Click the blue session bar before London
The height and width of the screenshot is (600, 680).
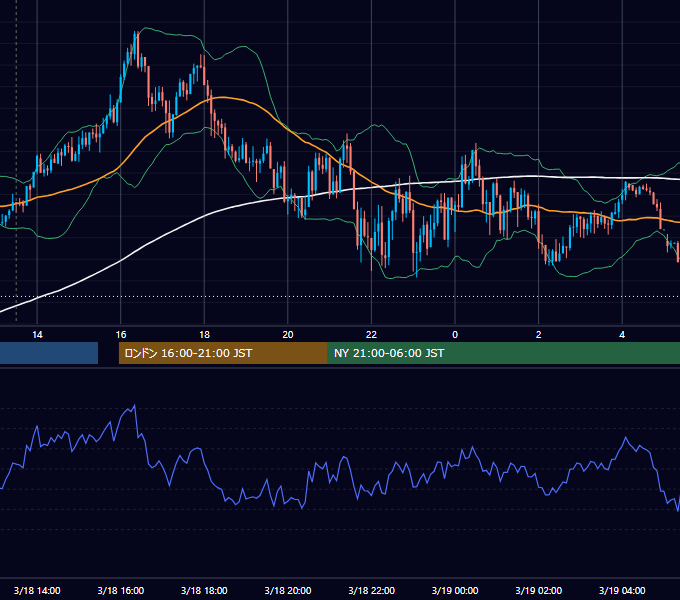tap(49, 353)
